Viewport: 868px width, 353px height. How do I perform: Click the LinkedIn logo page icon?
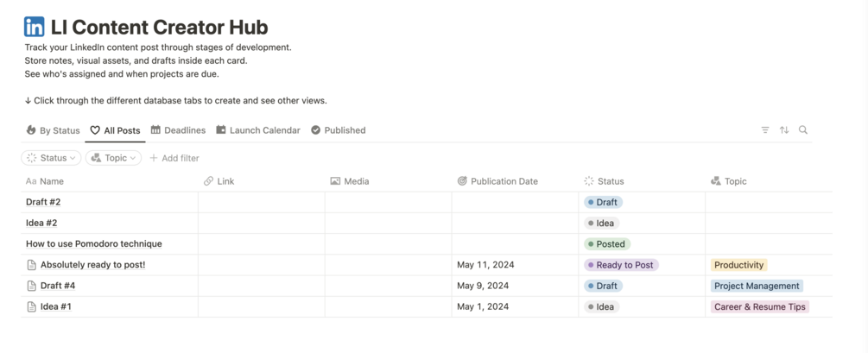coord(35,27)
